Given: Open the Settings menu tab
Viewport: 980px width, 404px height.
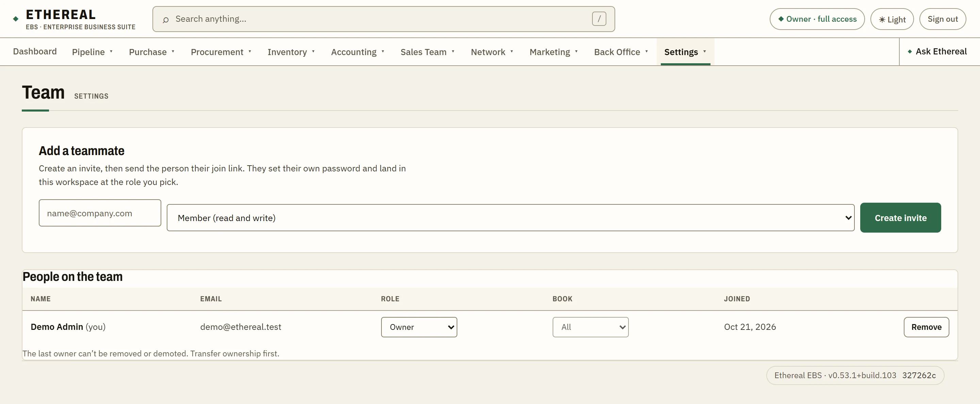Looking at the screenshot, I should click(x=685, y=52).
